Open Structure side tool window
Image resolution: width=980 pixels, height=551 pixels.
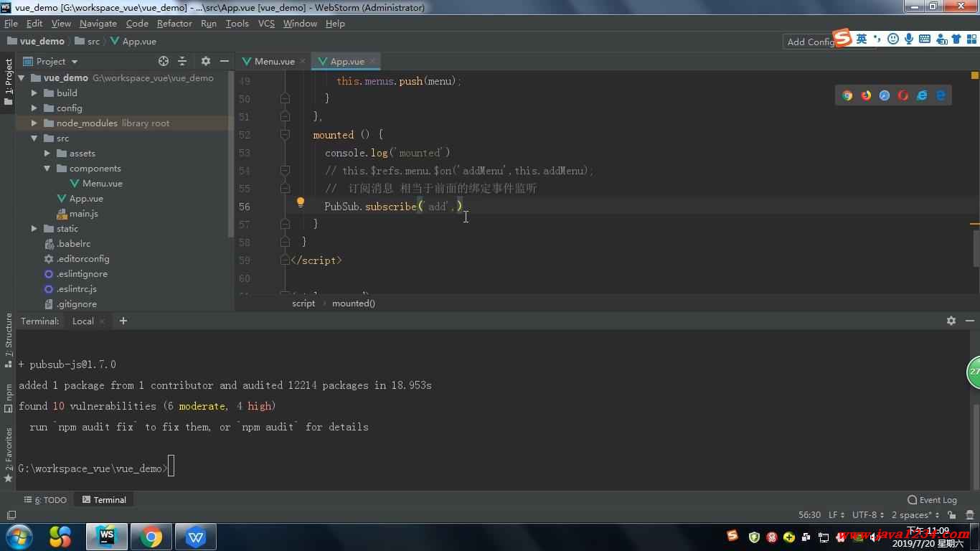pyautogui.click(x=9, y=340)
